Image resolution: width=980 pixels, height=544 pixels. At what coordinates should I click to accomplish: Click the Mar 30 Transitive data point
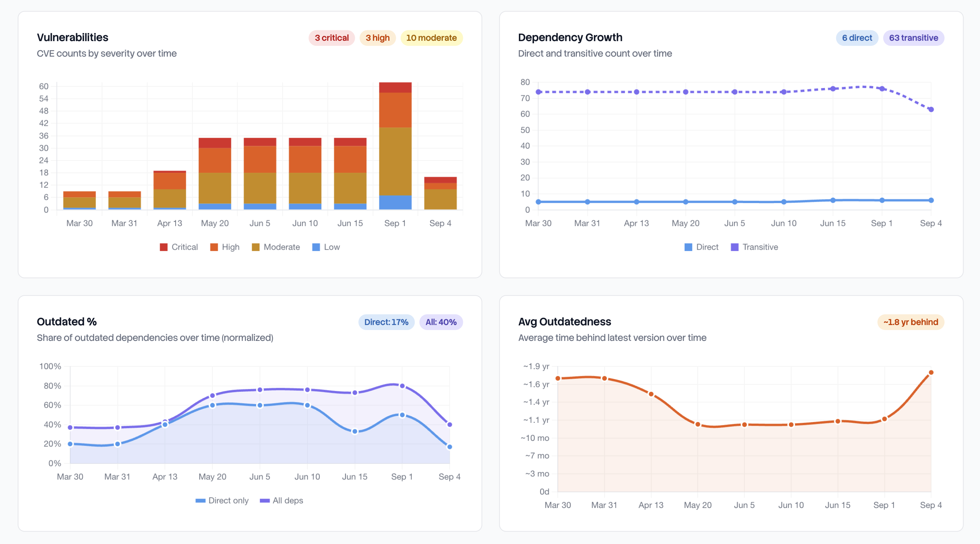click(x=538, y=92)
